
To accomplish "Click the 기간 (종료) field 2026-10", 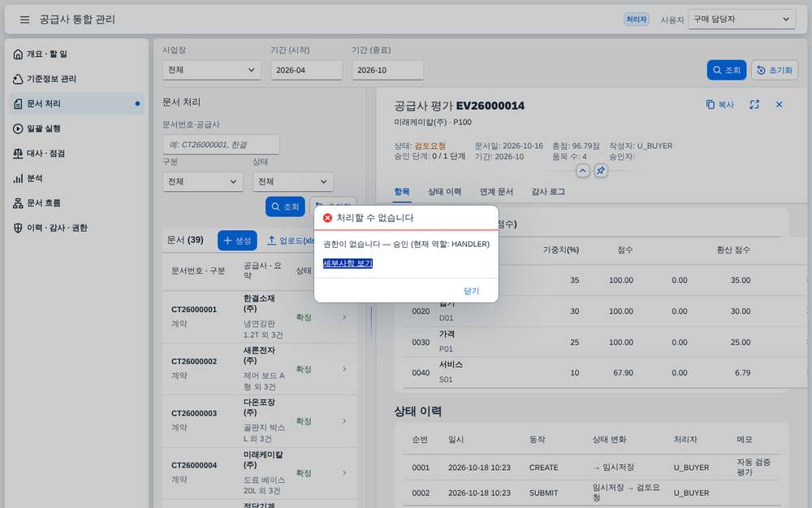I will [x=388, y=70].
